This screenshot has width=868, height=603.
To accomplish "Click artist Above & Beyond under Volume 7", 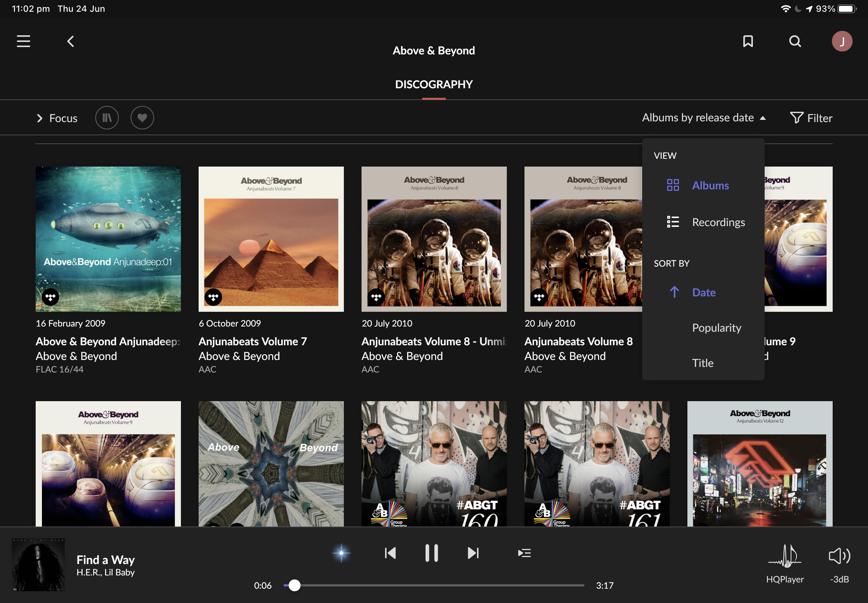I will [239, 356].
